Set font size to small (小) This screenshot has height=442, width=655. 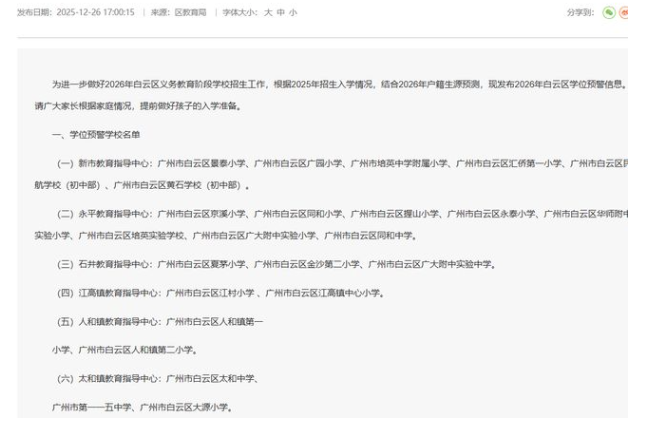pyautogui.click(x=294, y=12)
